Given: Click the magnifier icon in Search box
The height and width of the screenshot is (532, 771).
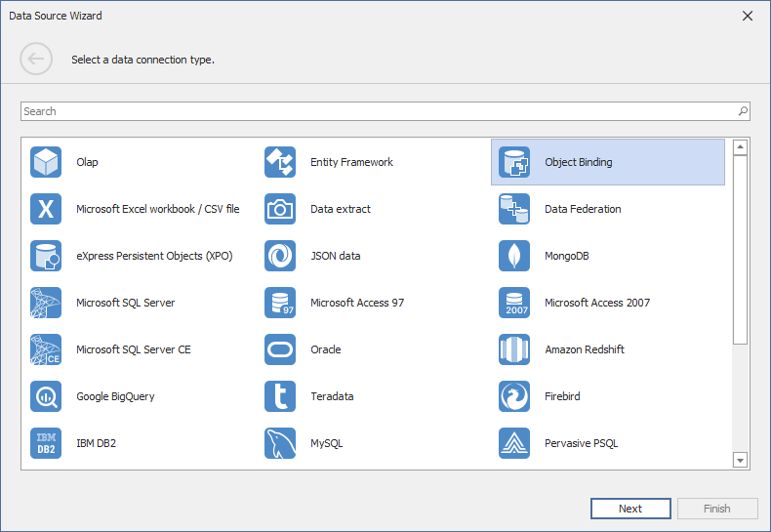Looking at the screenshot, I should point(743,111).
